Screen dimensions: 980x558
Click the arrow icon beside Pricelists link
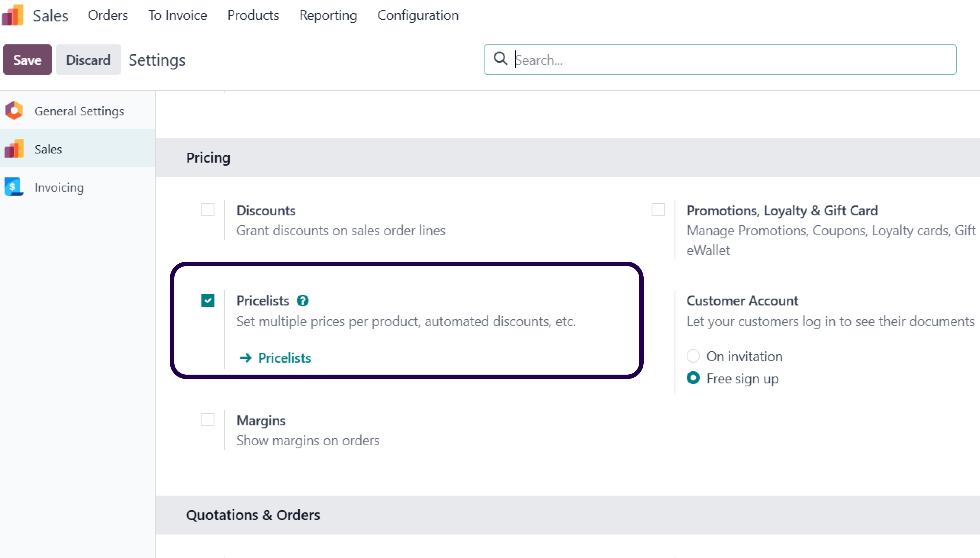tap(246, 358)
